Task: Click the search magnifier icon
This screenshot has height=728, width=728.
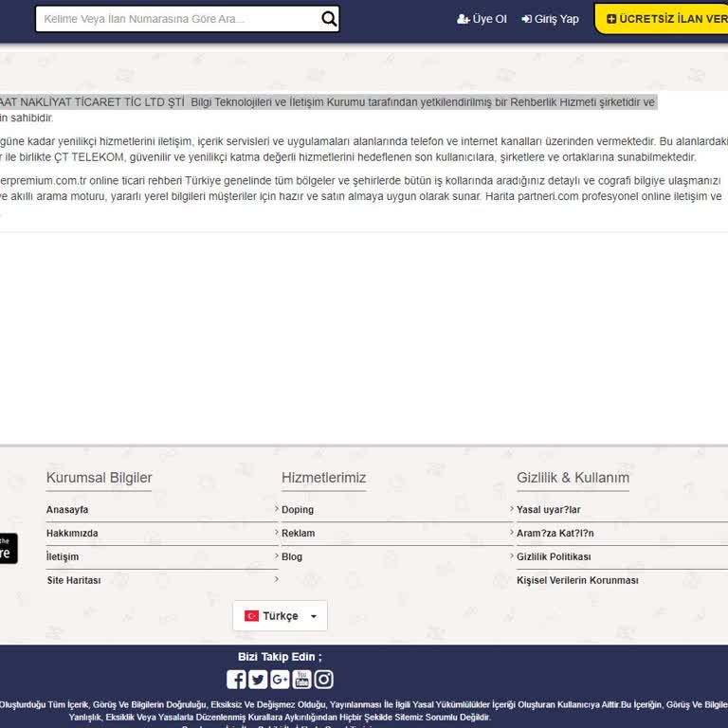Action: point(329,19)
